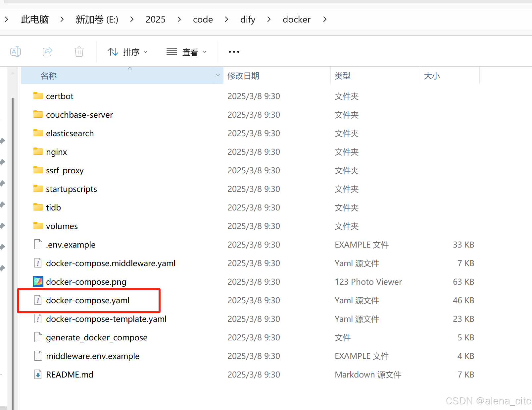Open the 查看 view menu

point(186,52)
